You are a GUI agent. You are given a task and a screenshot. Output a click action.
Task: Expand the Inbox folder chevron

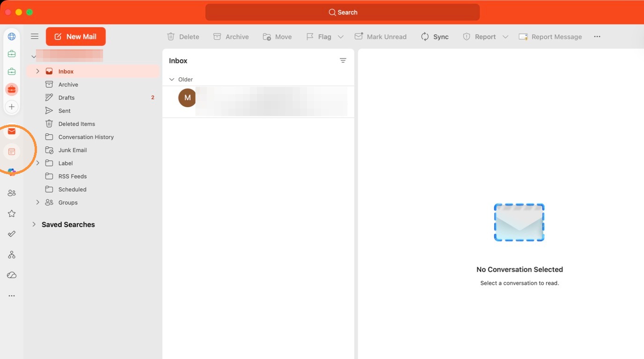point(38,71)
